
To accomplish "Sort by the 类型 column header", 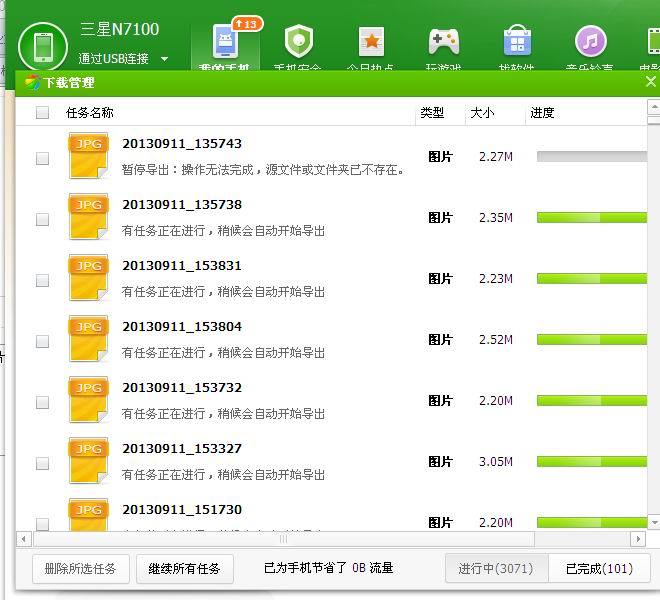I will tap(432, 112).
